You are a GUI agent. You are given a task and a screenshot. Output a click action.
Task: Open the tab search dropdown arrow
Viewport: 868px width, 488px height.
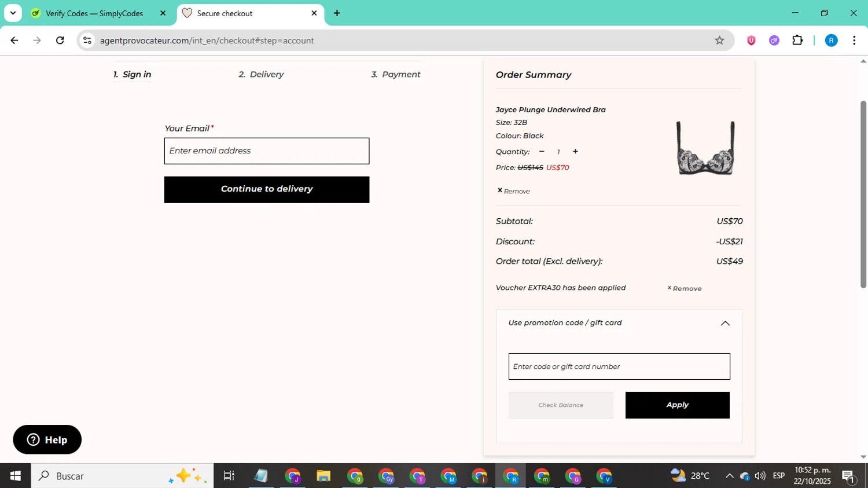click(13, 13)
